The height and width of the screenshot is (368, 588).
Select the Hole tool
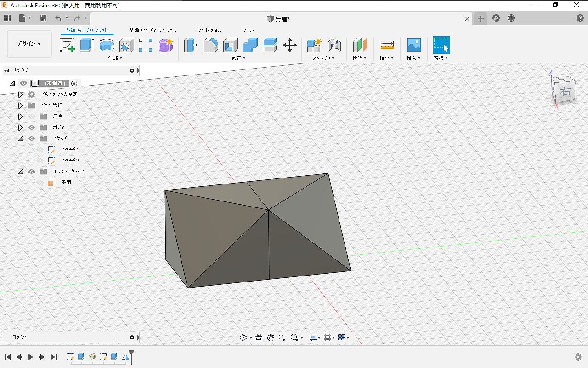[126, 45]
